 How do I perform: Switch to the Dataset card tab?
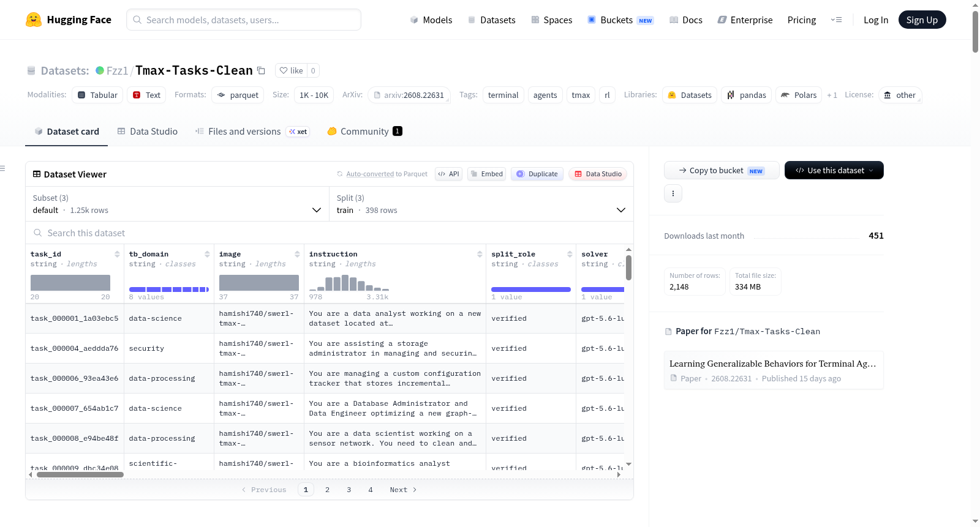point(67,132)
